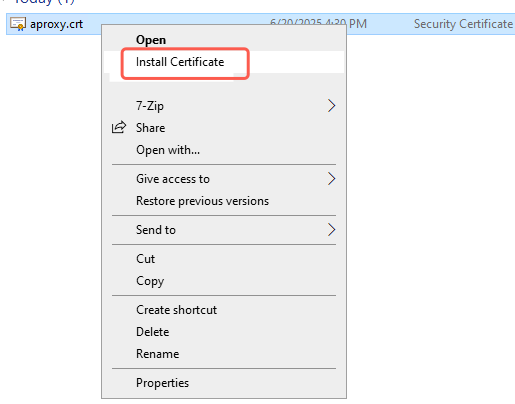Select Create shortcut entry
The width and height of the screenshot is (515, 404).
pos(176,310)
